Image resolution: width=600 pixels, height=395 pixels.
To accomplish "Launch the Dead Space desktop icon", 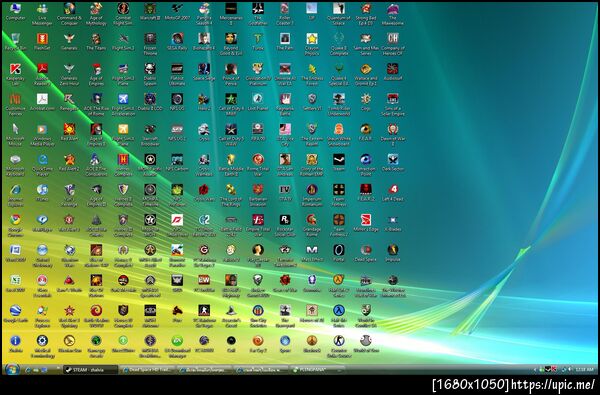I will click(x=366, y=253).
